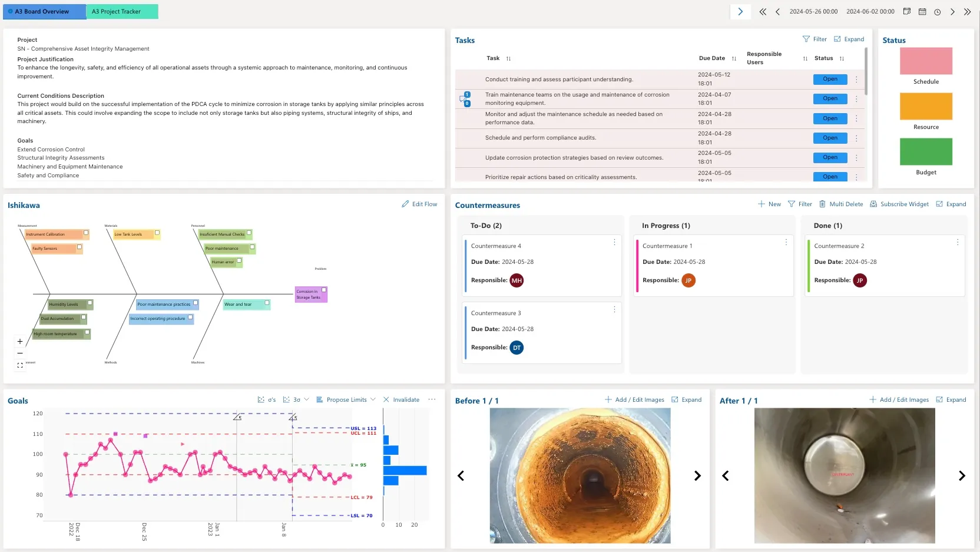Screen dimensions: 980x552
Task: Click Edit Flow in the Ishikawa panel
Action: click(x=419, y=204)
